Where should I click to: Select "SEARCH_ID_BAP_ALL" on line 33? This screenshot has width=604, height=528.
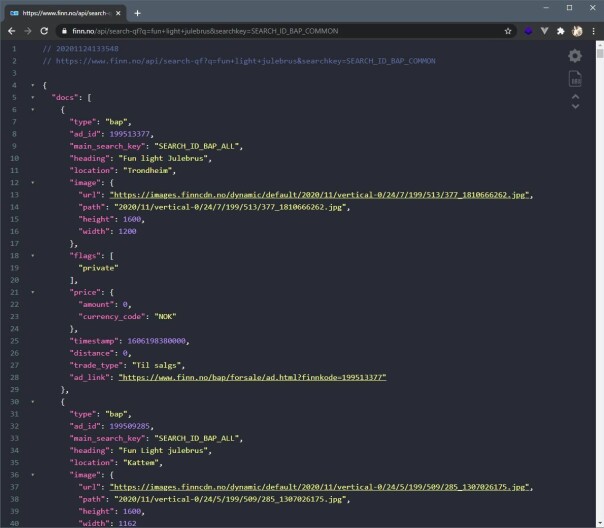pos(196,438)
